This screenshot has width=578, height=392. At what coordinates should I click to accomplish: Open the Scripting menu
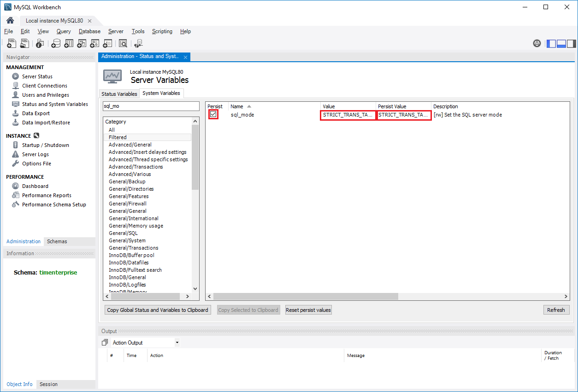click(162, 31)
